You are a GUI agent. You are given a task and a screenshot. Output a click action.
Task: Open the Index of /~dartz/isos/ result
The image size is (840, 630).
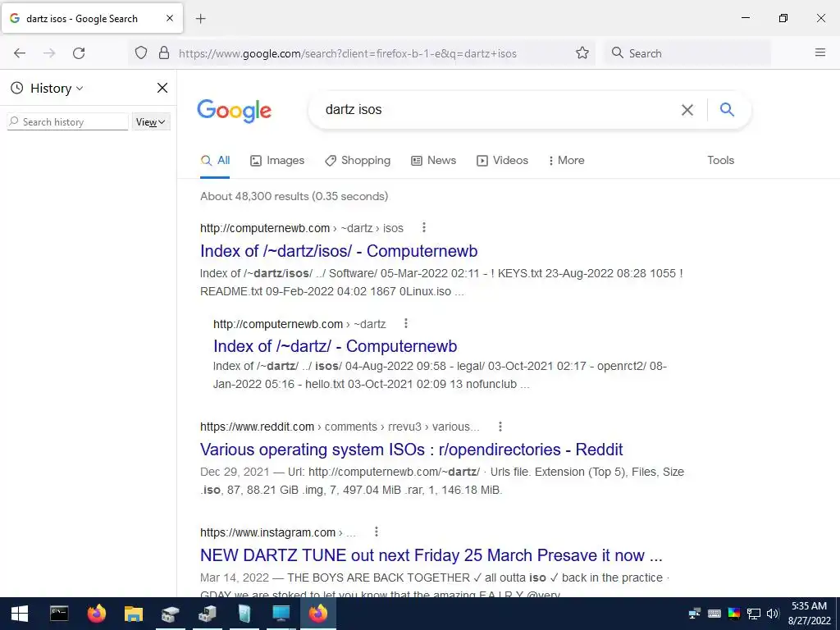tap(339, 251)
